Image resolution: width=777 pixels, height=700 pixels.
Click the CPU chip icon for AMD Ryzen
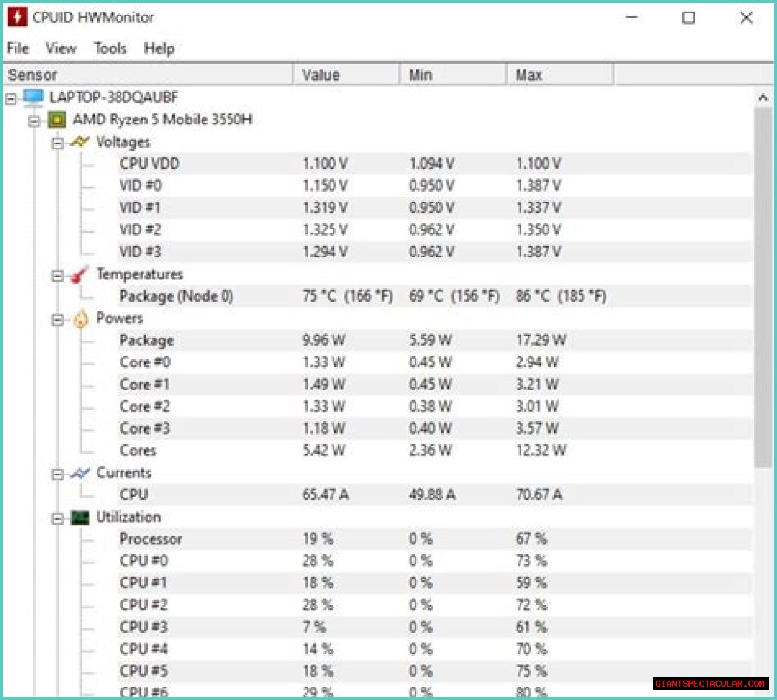[x=57, y=120]
